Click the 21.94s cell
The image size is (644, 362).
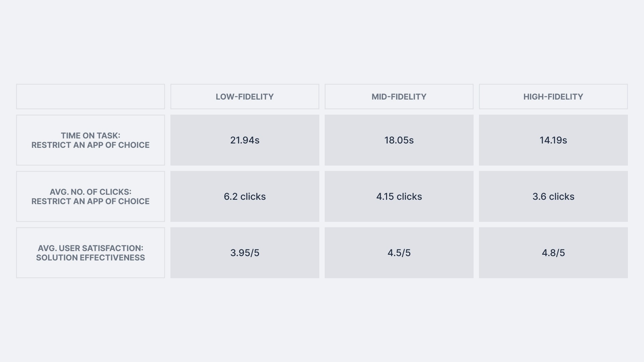click(x=245, y=140)
